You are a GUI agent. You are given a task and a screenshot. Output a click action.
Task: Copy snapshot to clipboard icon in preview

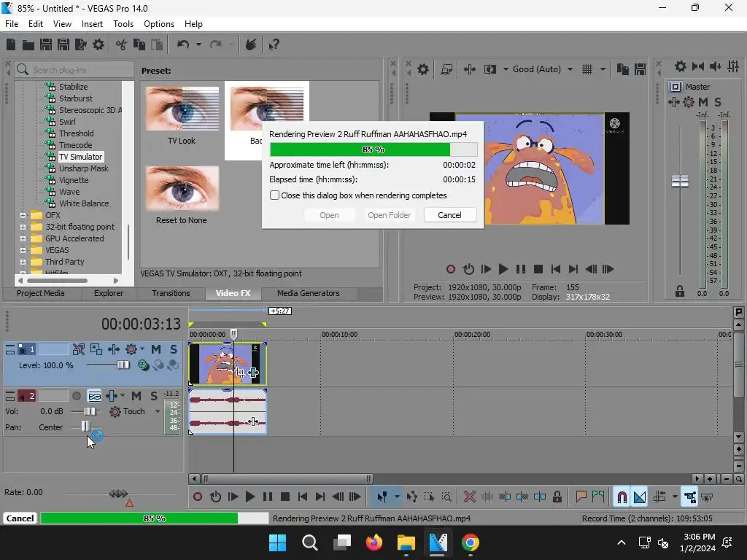(623, 69)
